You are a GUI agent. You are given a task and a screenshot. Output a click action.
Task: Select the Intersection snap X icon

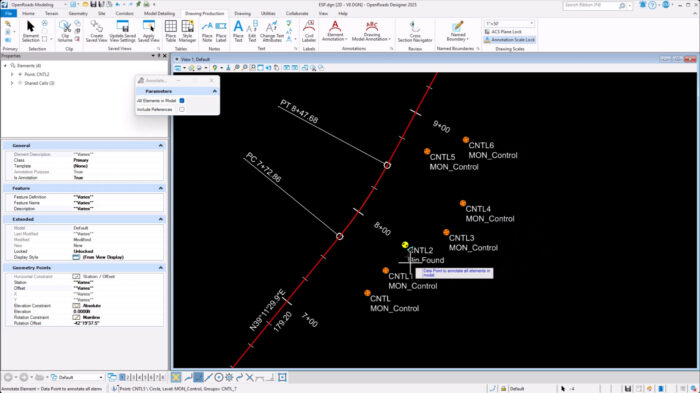coord(250,377)
